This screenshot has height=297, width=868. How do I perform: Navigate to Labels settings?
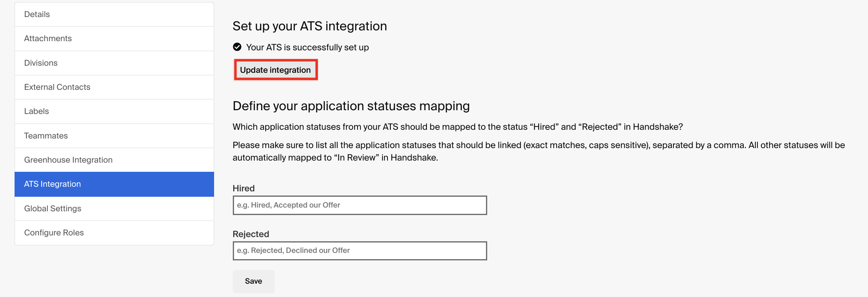point(114,111)
